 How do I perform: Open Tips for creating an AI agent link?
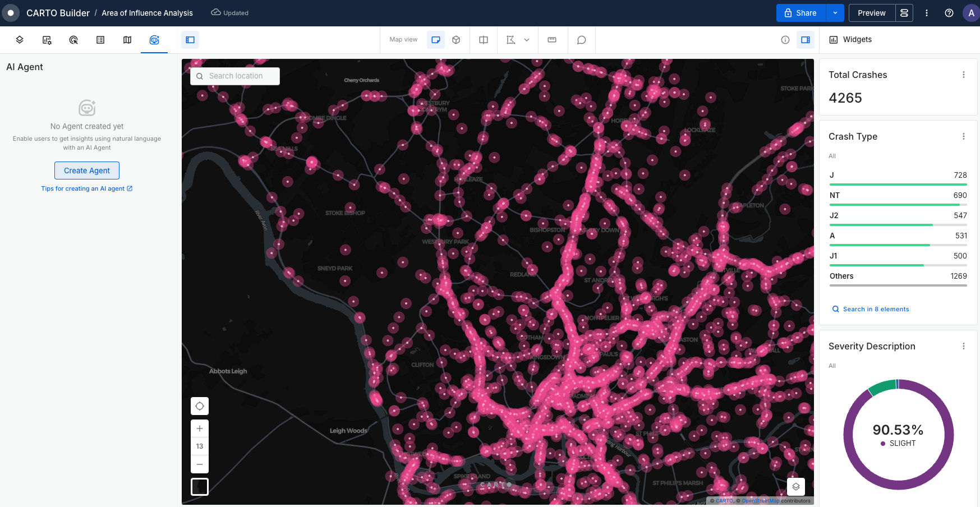coord(86,188)
